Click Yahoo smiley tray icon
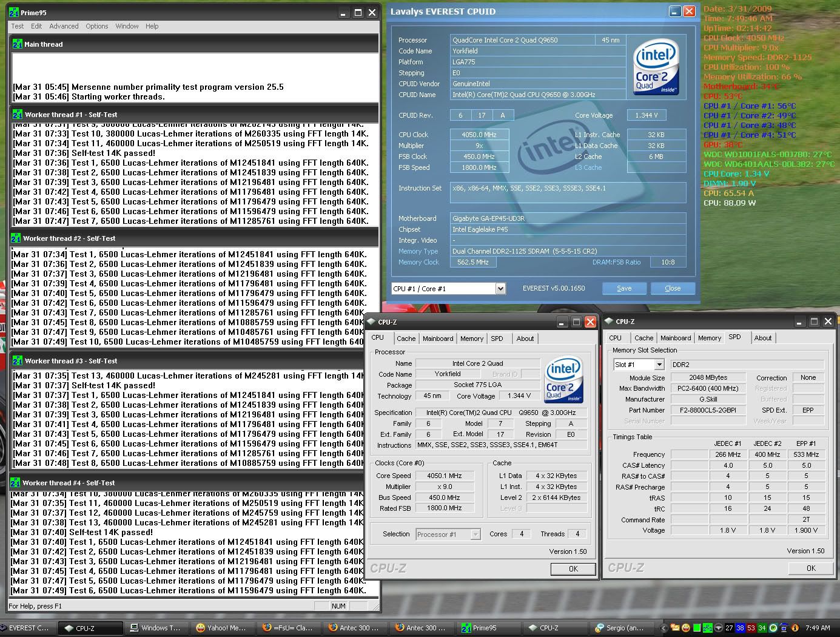Viewport: 840px width, 637px height. pyautogui.click(x=685, y=628)
